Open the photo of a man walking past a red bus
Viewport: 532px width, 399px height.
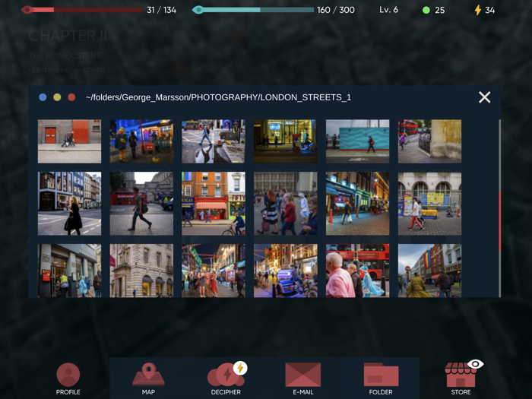[x=141, y=204]
